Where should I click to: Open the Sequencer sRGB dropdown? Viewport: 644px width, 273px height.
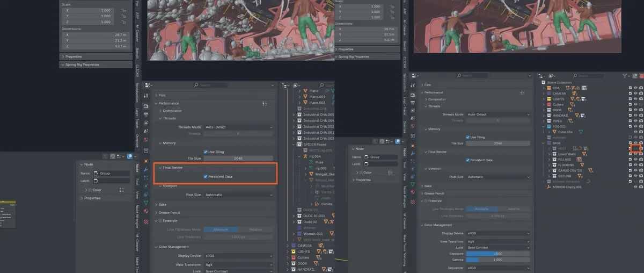[498, 268]
